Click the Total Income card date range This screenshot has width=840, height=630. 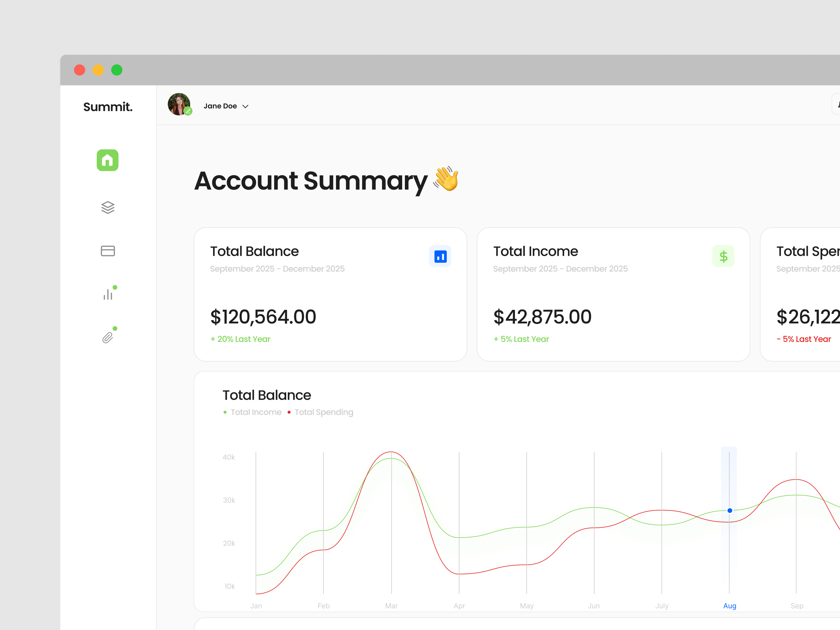coord(560,269)
